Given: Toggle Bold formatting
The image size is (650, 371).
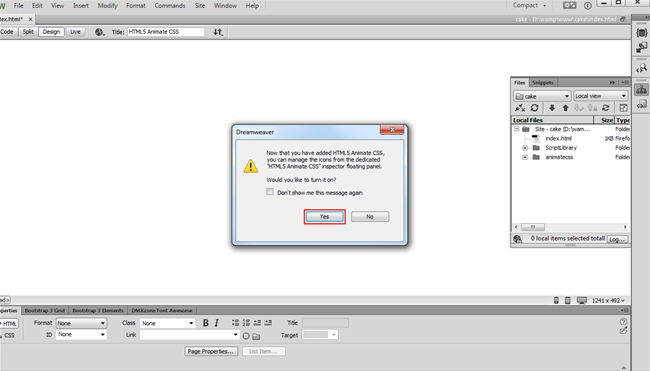Looking at the screenshot, I should point(205,323).
